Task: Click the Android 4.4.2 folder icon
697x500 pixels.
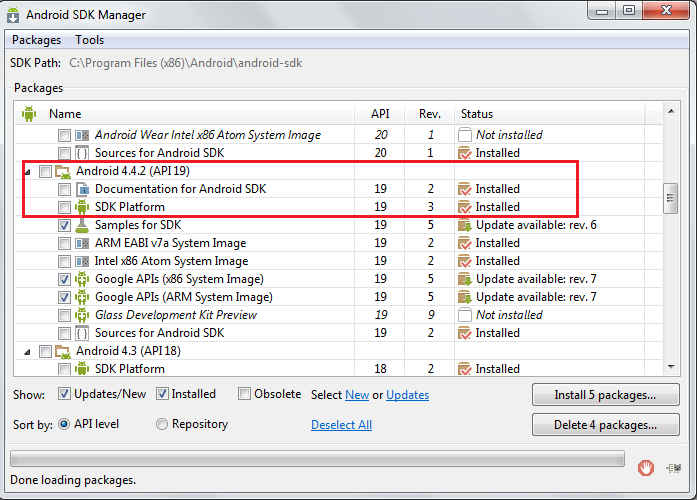Action: [63, 172]
